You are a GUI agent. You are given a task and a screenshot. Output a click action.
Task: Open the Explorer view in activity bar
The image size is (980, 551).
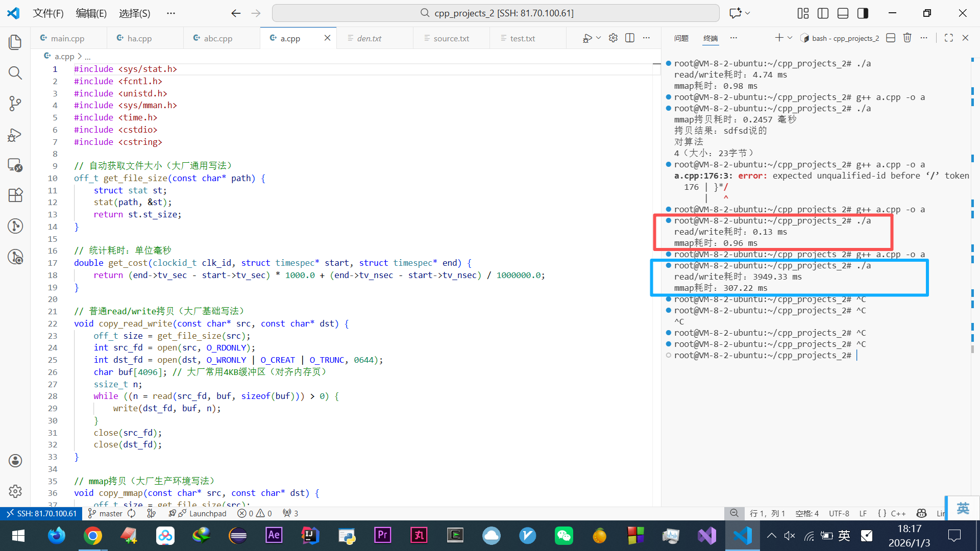coord(15,42)
